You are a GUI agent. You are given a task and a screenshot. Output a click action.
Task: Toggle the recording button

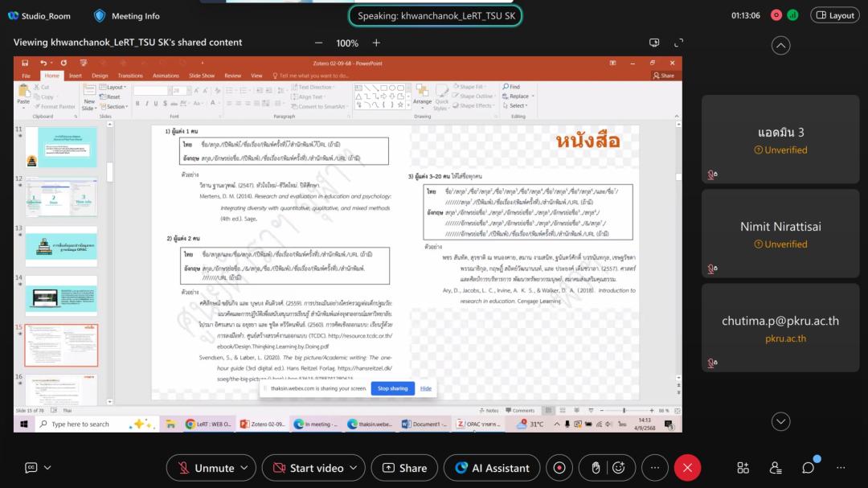click(x=559, y=468)
